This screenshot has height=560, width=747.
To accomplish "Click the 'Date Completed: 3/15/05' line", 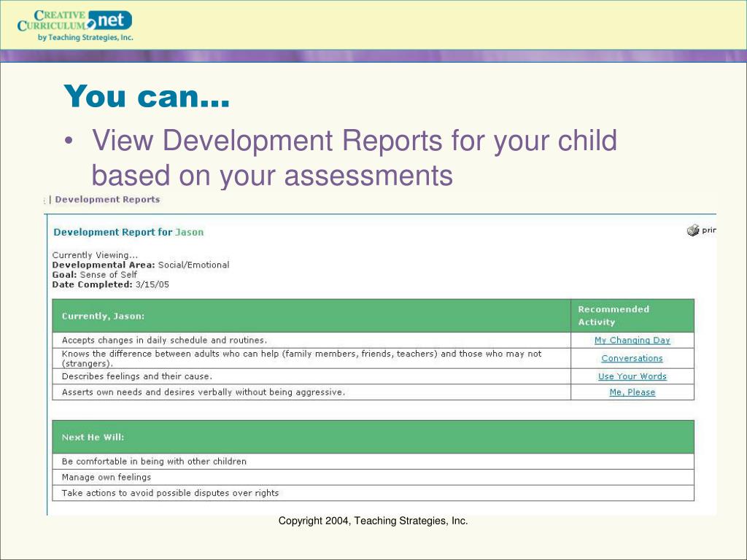I will coord(111,284).
